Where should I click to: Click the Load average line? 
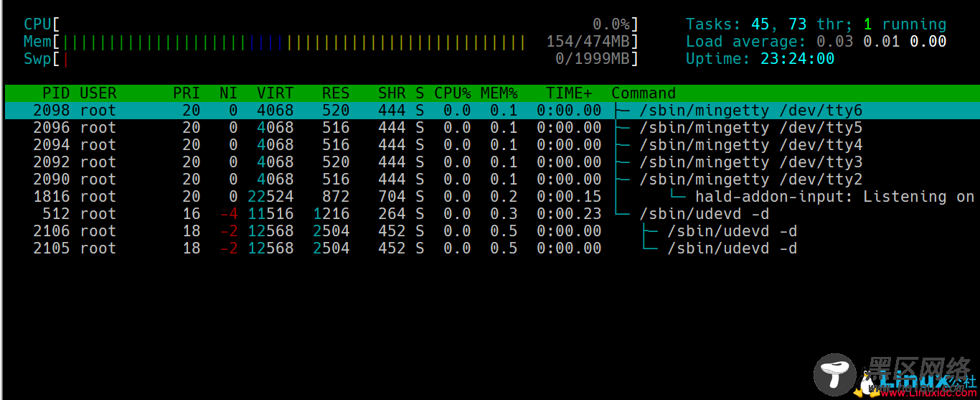click(x=816, y=42)
